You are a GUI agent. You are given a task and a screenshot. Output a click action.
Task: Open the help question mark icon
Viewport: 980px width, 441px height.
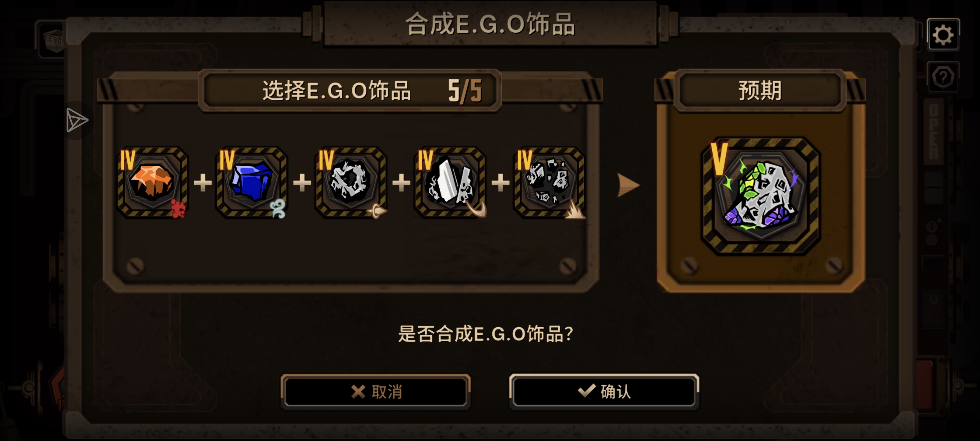pos(943,77)
